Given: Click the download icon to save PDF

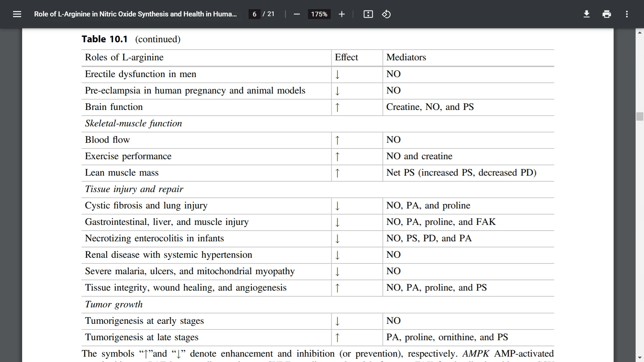Looking at the screenshot, I should [587, 14].
